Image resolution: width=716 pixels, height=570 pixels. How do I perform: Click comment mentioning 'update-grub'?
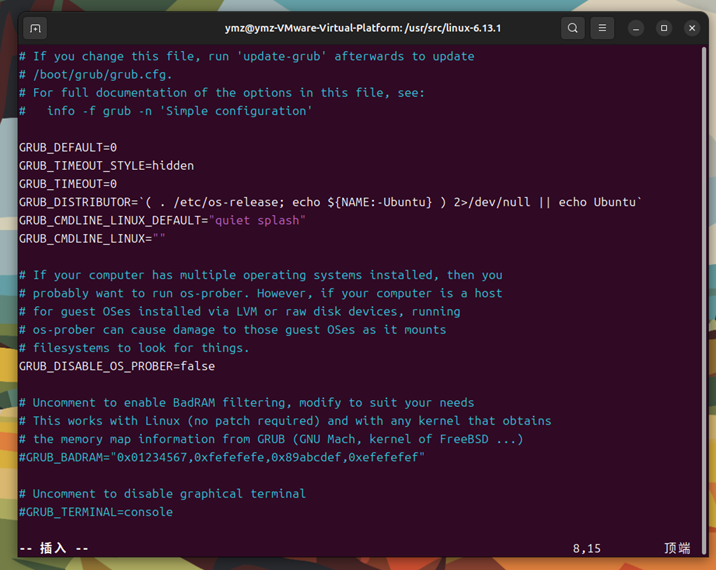[247, 57]
